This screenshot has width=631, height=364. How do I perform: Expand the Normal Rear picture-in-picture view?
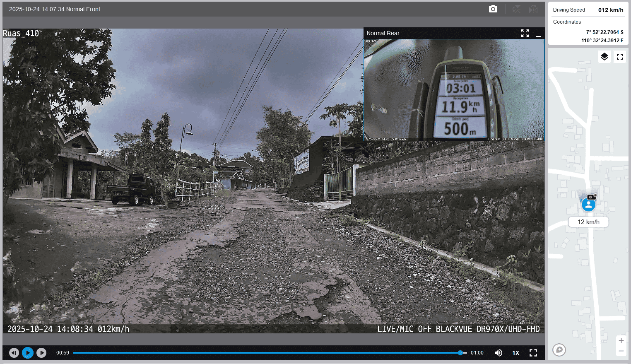pyautogui.click(x=525, y=33)
